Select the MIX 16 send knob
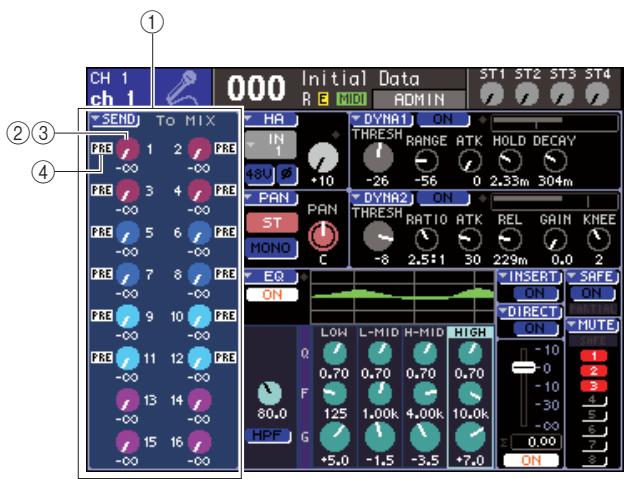The image size is (626, 479). pyautogui.click(x=200, y=443)
